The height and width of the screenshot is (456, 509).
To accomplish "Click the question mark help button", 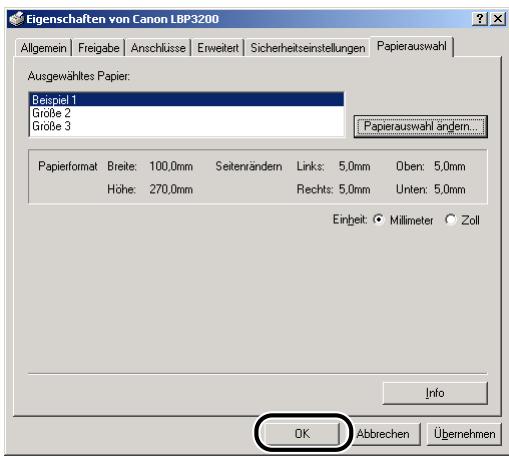I will [x=480, y=19].
